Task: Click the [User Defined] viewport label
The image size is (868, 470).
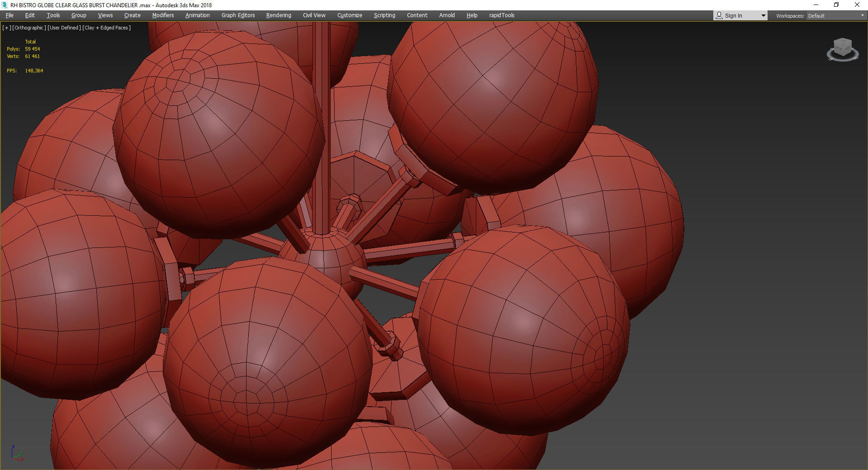Action: pyautogui.click(x=64, y=28)
